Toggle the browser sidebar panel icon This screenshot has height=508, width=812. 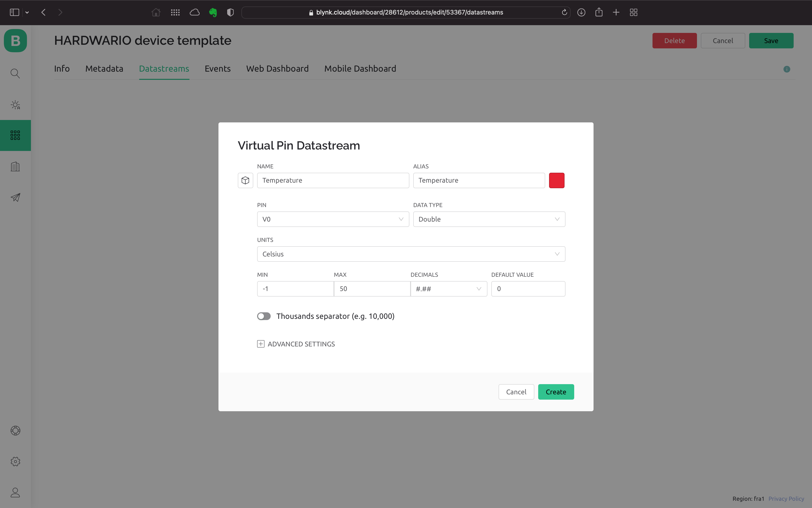pyautogui.click(x=14, y=12)
